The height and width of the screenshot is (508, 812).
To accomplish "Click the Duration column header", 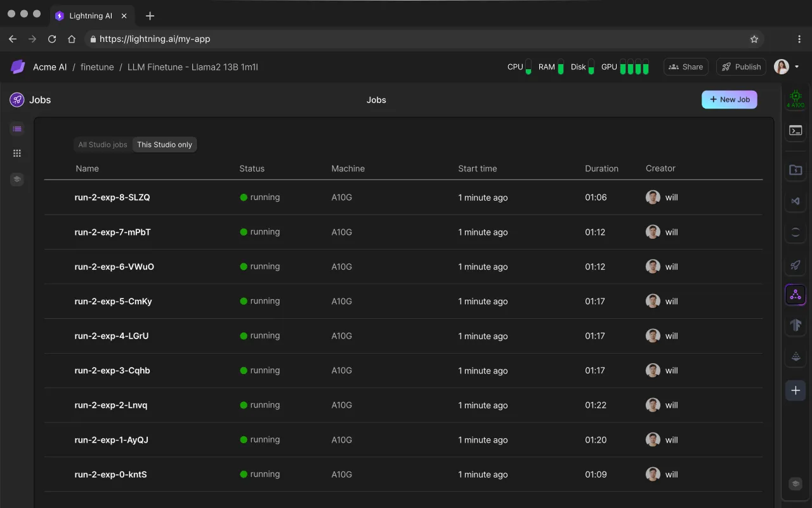I will coord(601,168).
